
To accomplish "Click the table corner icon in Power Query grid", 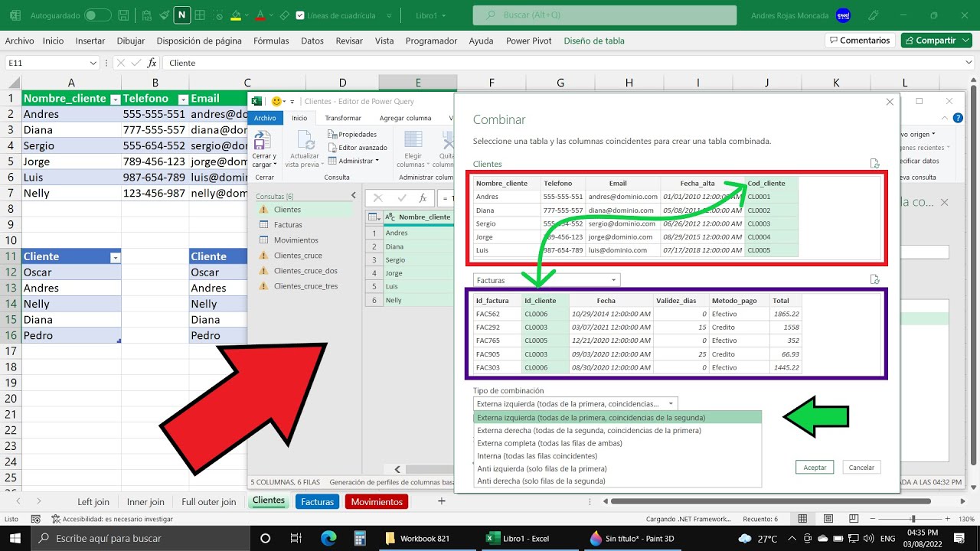I will coord(374,217).
